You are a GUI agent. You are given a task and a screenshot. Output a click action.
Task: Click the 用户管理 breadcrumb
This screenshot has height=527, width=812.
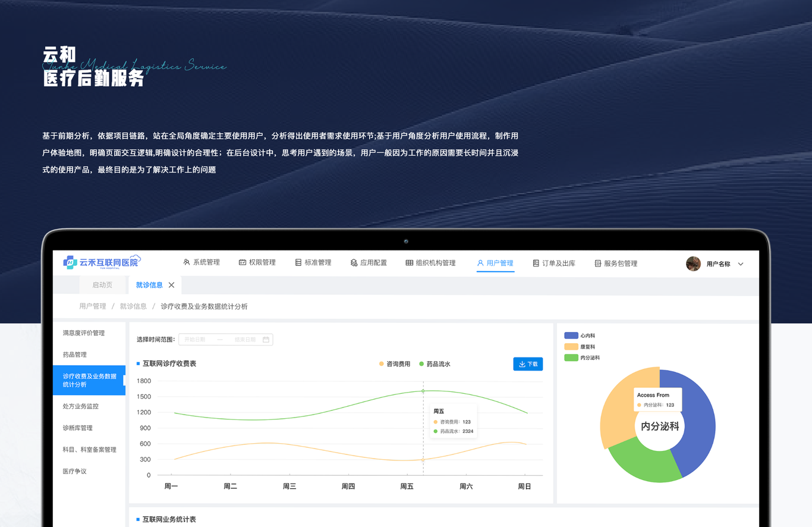coord(93,306)
